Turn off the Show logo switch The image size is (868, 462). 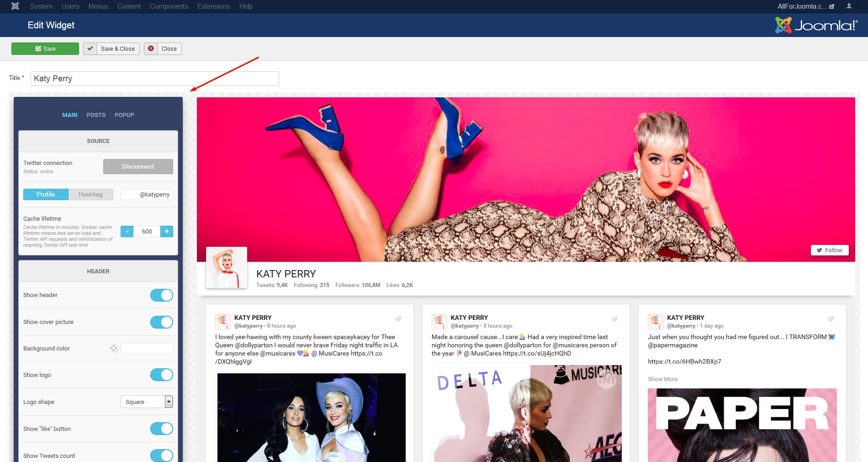tap(161, 375)
